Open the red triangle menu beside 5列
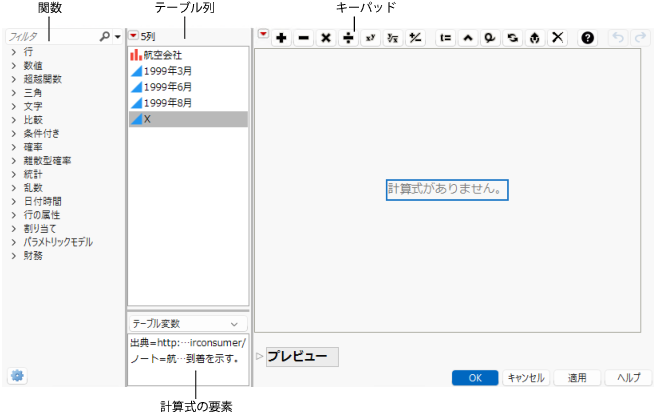The height and width of the screenshot is (415, 656). pos(133,36)
